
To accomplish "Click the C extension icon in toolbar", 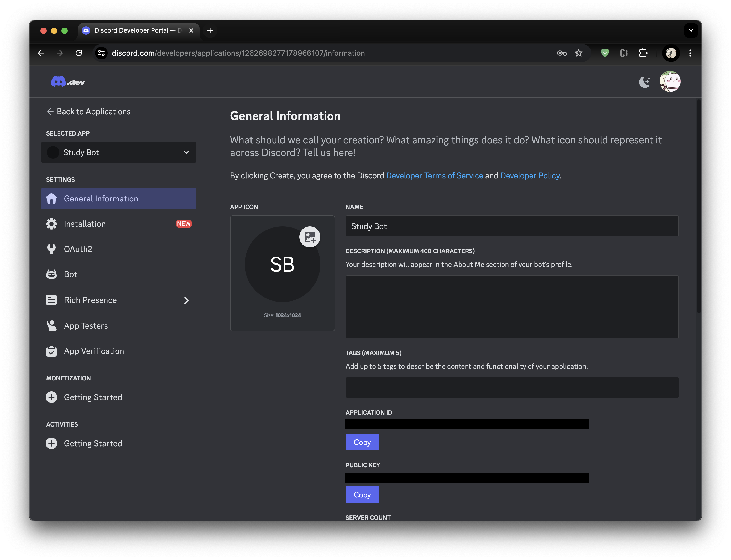I will (624, 53).
